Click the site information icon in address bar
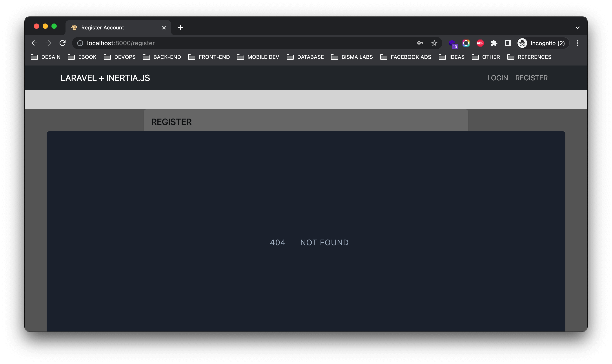The width and height of the screenshot is (612, 364). point(80,43)
